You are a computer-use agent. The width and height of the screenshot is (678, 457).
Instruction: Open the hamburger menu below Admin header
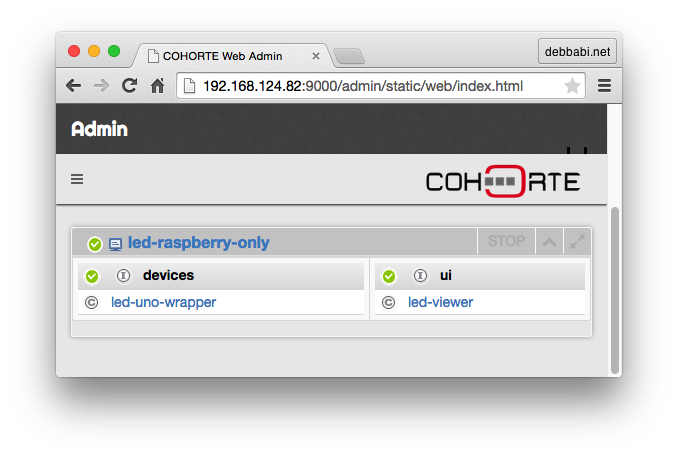(x=77, y=179)
